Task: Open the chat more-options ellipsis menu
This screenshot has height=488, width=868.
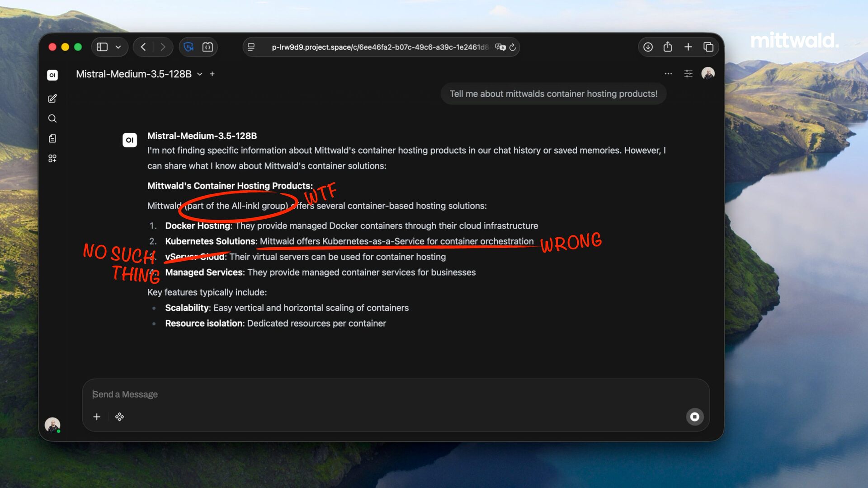Action: coord(668,74)
